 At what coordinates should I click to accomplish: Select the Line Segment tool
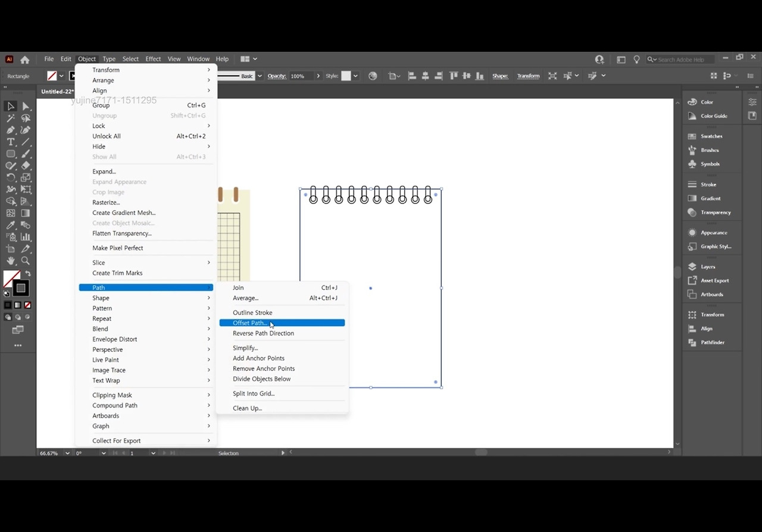26,142
